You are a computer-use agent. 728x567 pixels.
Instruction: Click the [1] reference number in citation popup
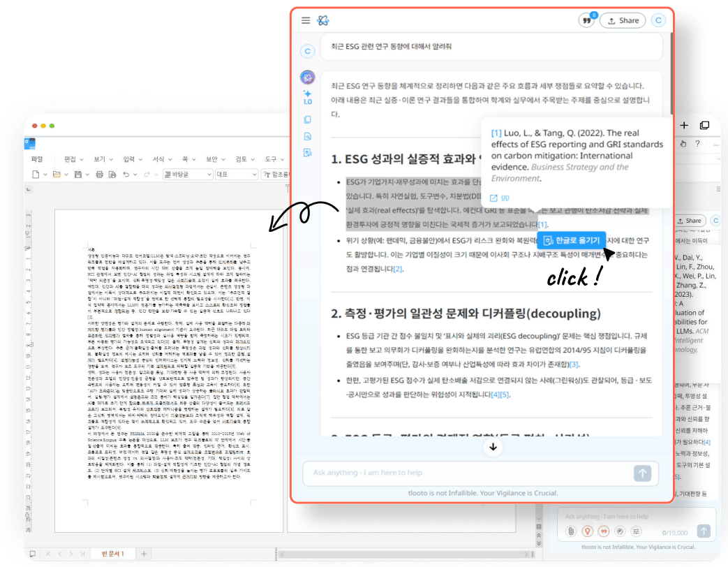tap(496, 133)
